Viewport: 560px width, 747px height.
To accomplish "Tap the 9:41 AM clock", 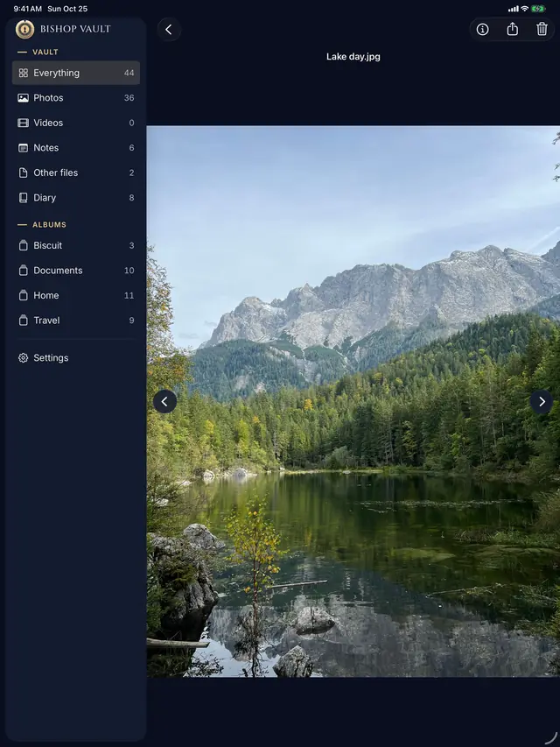I will tap(28, 9).
